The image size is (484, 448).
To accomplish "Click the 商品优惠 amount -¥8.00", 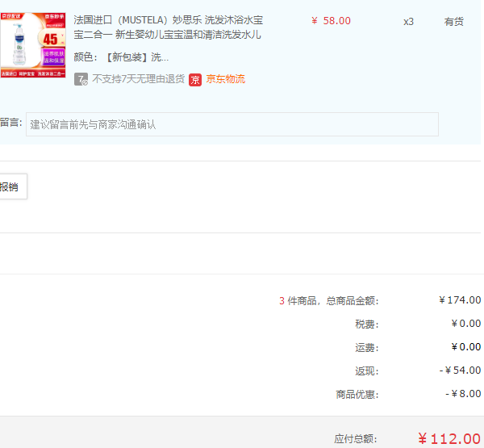I will pyautogui.click(x=463, y=394).
